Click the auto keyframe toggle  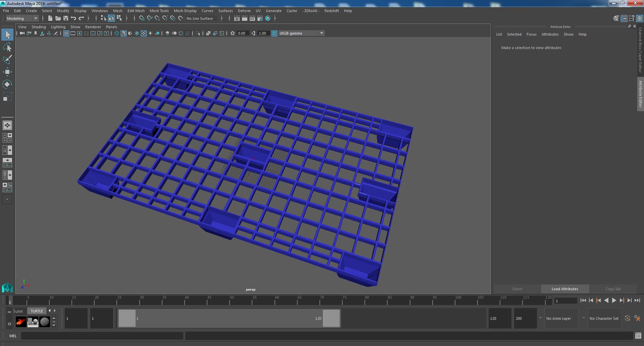click(x=628, y=318)
